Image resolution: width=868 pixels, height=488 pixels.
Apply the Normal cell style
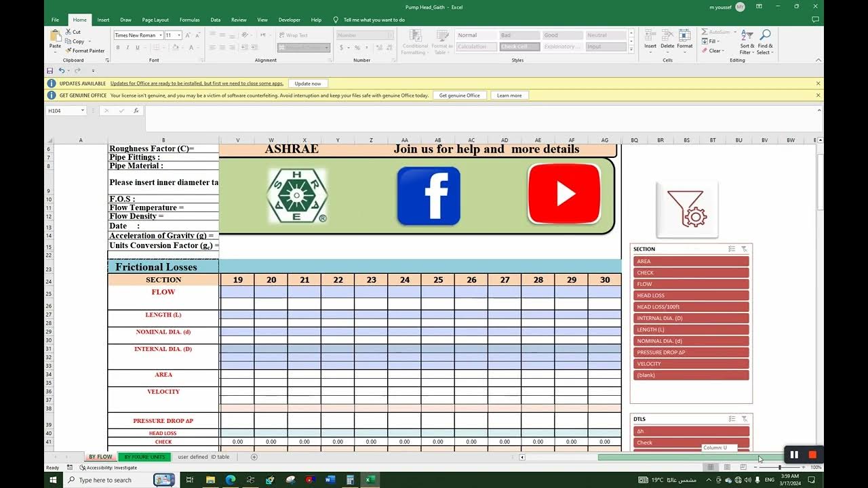tap(476, 35)
